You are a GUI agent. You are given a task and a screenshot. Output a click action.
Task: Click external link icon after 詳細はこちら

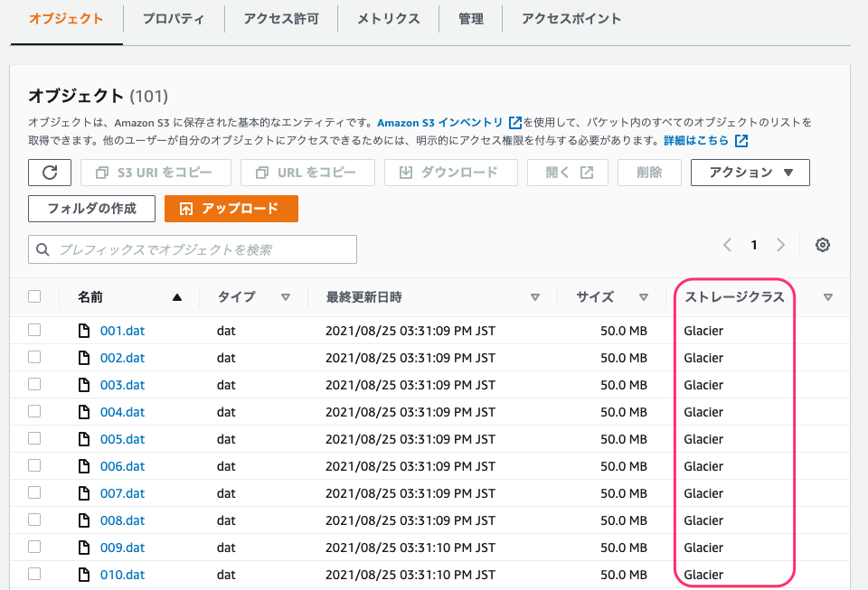tap(741, 140)
